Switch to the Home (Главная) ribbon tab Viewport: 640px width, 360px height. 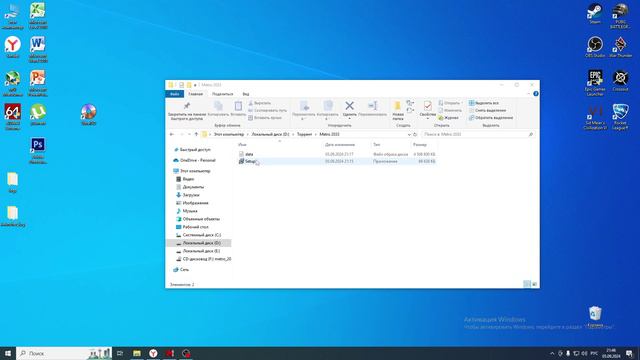[196, 94]
